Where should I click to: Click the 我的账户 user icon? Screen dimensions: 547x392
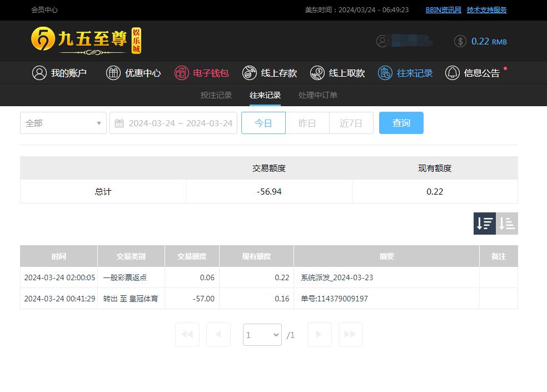coord(39,73)
